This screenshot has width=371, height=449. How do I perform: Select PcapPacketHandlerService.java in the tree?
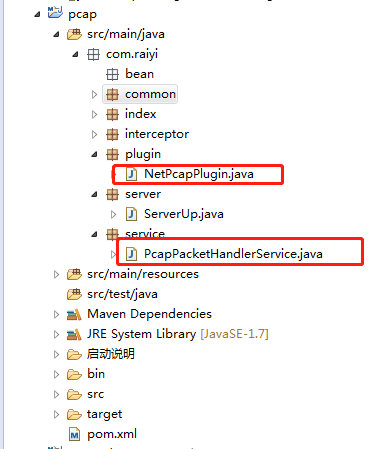click(x=233, y=254)
